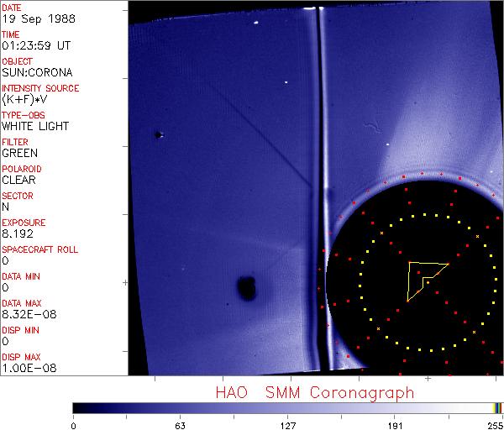Select the 'CLEAR' polaroid value
The width and height of the screenshot is (504, 430).
point(18,181)
